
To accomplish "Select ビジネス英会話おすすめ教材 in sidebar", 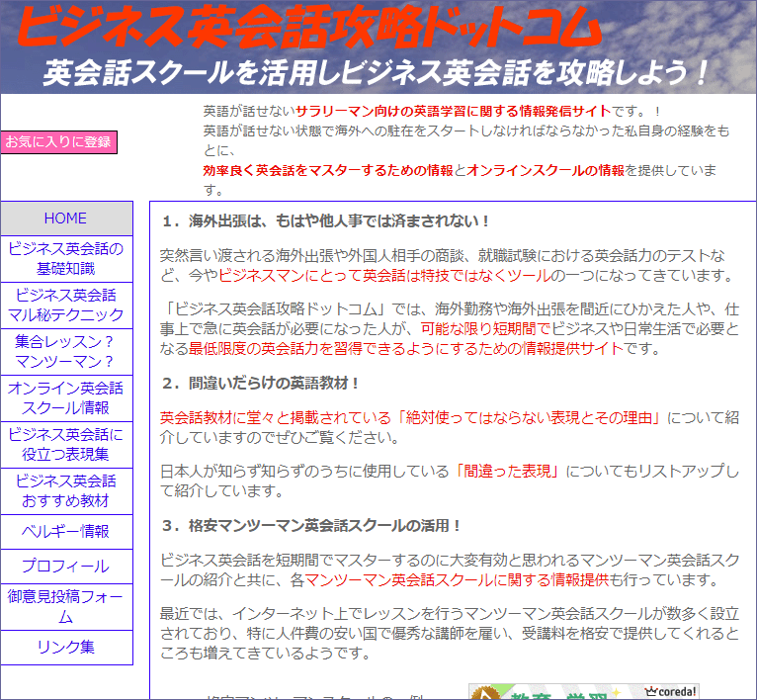I will point(66,490).
